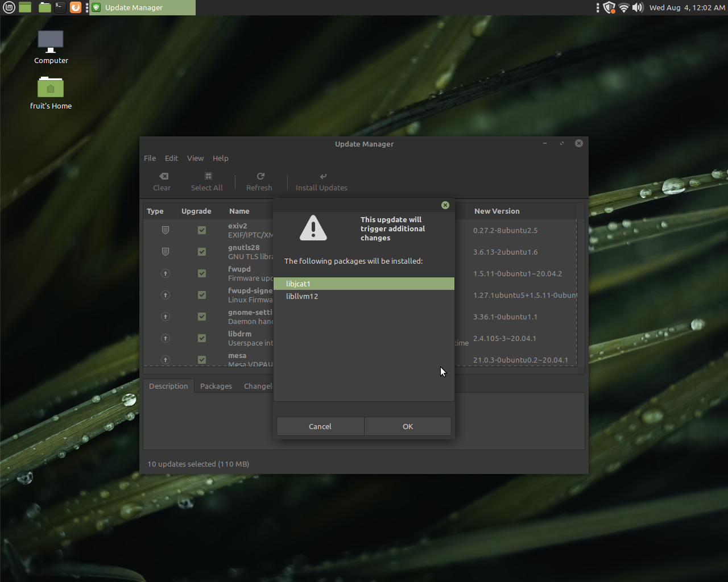This screenshot has height=582, width=728.
Task: Select libjcat1 in the package list
Action: click(364, 284)
